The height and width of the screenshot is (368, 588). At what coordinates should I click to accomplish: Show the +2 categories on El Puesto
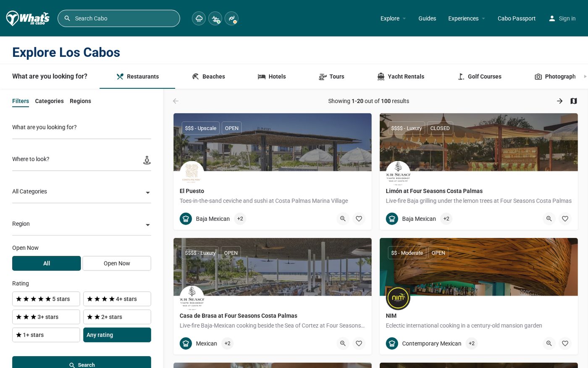240,219
